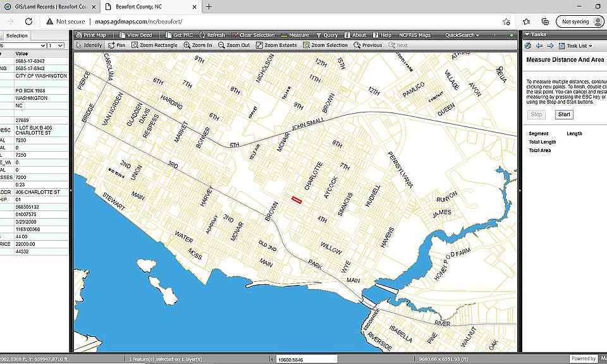
Task: Click the Print Map tool
Action: coord(91,35)
